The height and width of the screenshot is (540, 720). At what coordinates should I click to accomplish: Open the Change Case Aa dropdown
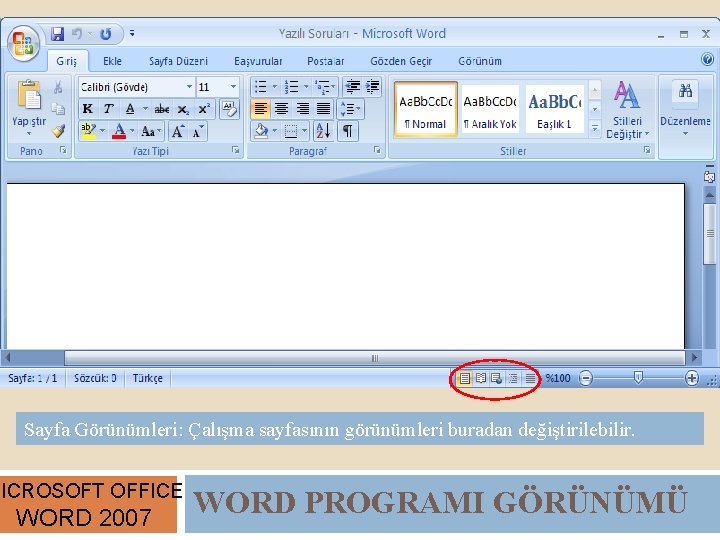point(151,132)
